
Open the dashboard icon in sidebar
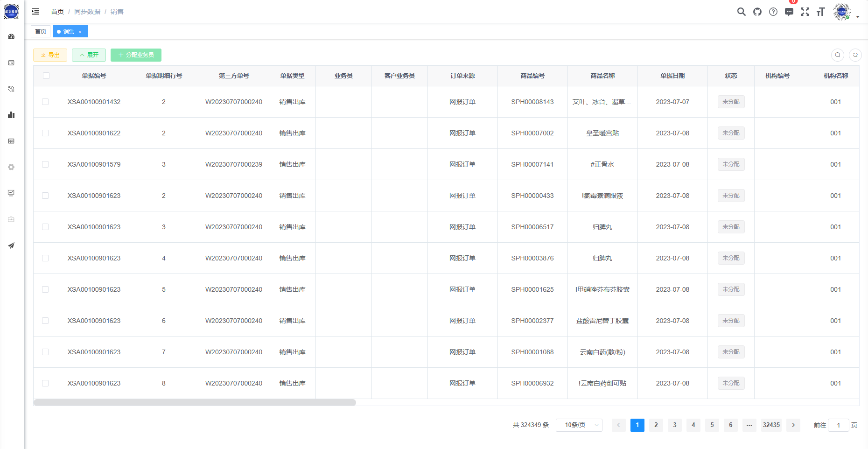tap(11, 36)
